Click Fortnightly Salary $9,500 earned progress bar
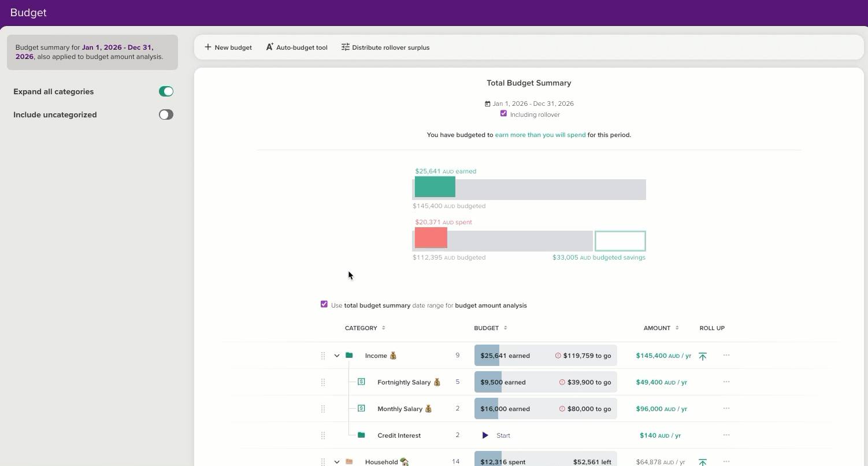Screen dimensions: 868x466 [x=546, y=382]
